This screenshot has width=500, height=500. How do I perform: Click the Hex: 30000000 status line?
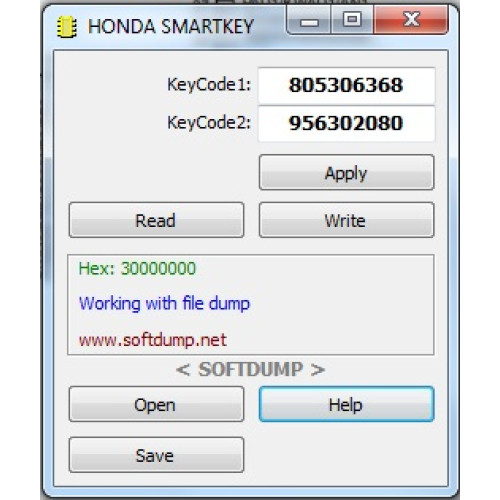pos(137,269)
